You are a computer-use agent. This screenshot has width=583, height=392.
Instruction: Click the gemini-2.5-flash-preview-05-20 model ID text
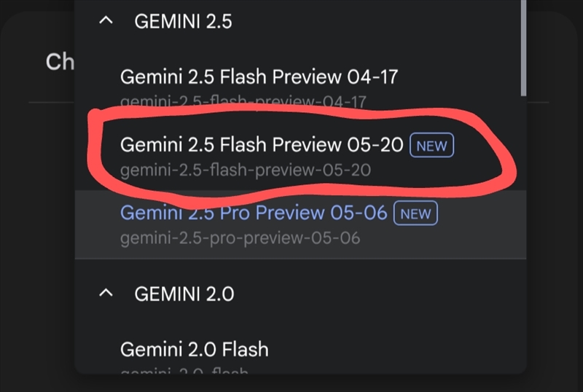coord(246,170)
